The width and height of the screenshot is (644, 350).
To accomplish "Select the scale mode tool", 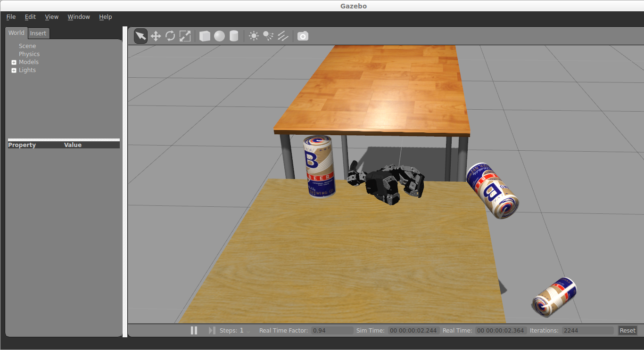I will point(185,36).
